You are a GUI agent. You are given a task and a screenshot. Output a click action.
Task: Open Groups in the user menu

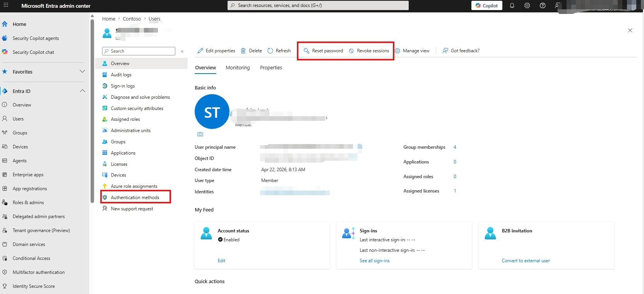(x=118, y=142)
